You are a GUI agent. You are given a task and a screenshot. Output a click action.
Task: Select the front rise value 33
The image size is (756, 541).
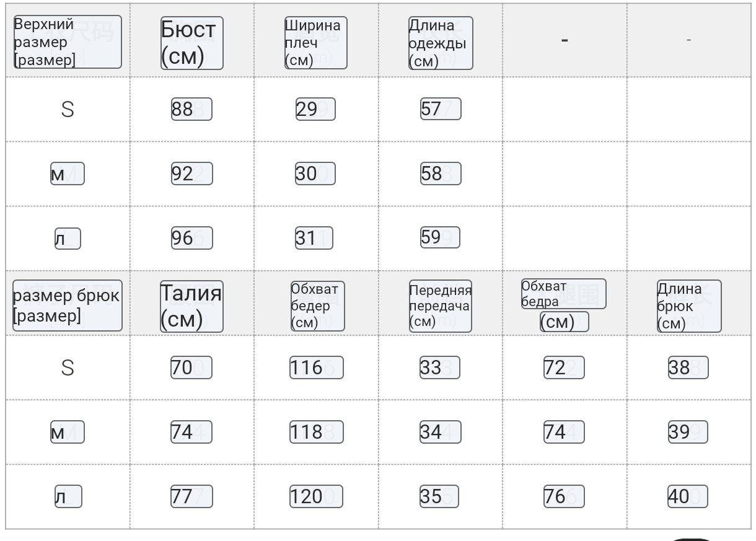click(439, 367)
